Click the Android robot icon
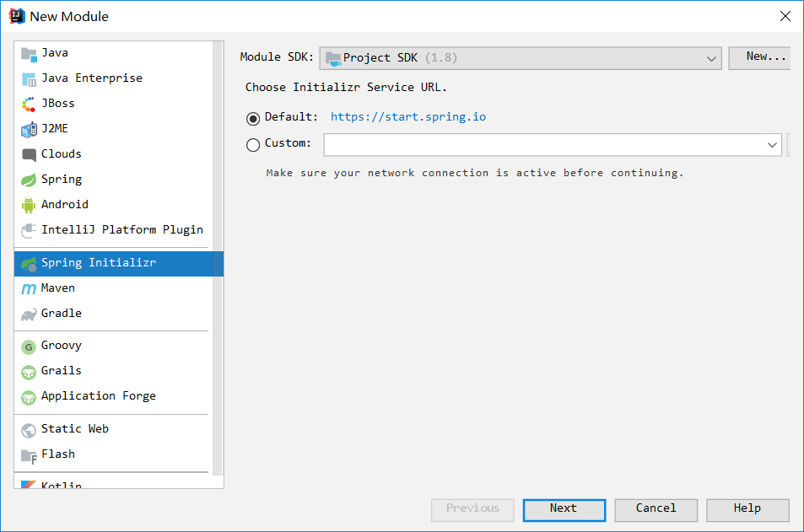Viewport: 804px width, 532px height. pos(29,205)
